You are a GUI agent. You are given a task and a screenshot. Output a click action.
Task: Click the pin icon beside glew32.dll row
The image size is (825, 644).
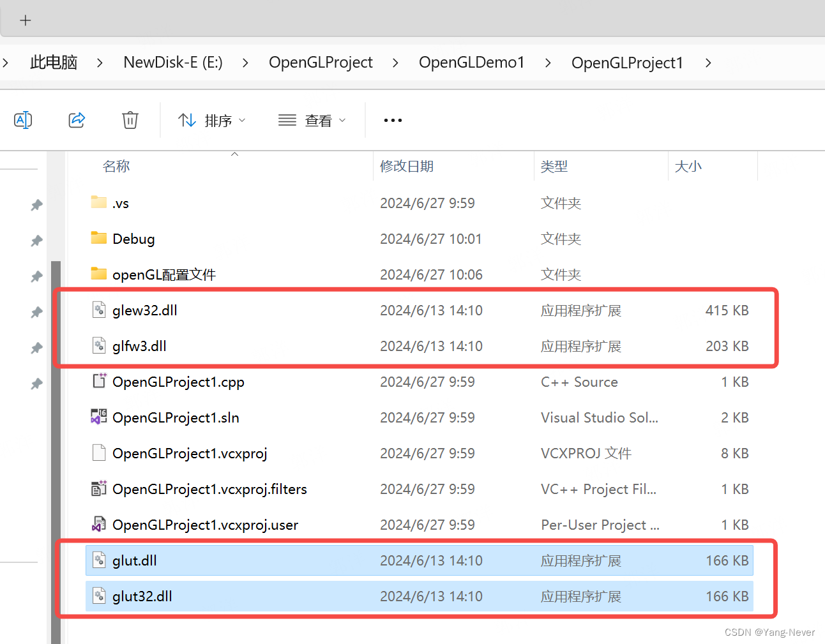(36, 312)
